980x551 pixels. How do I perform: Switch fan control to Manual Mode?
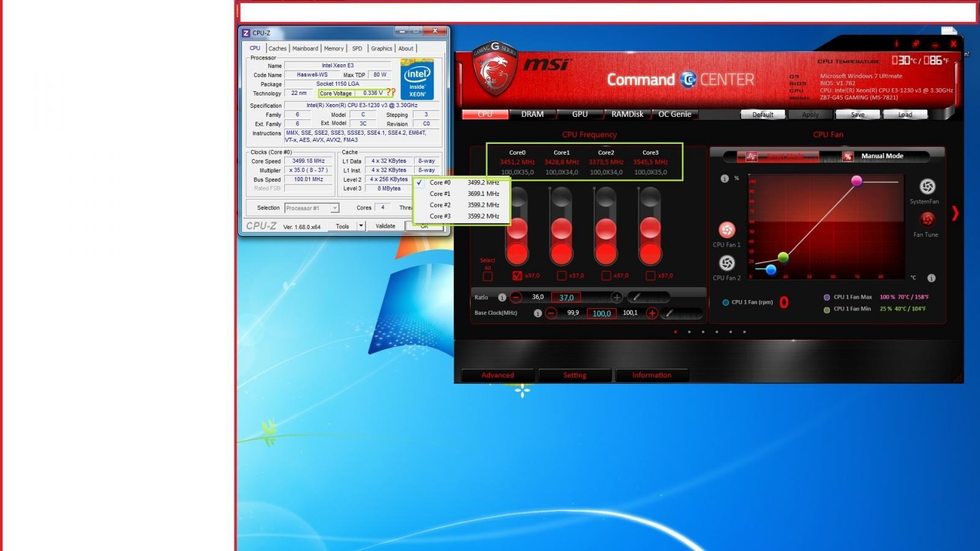click(x=882, y=156)
